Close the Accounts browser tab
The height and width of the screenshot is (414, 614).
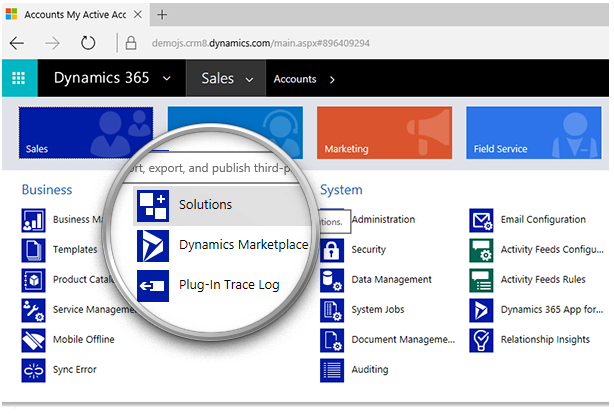[138, 14]
